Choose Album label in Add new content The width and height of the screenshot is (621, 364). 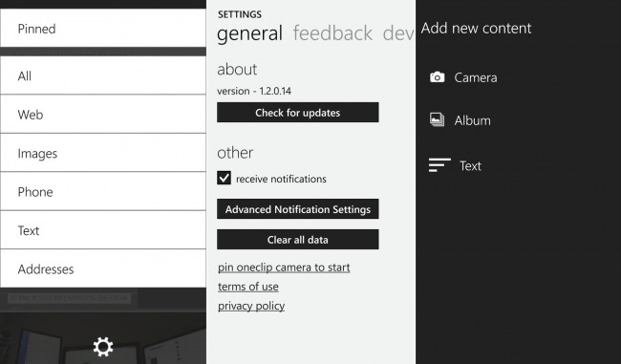pos(473,120)
